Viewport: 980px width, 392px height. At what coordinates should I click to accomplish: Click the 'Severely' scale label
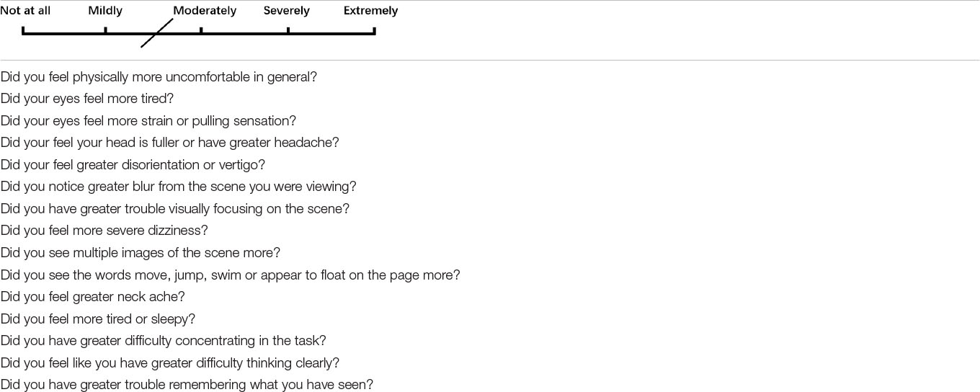coord(286,11)
